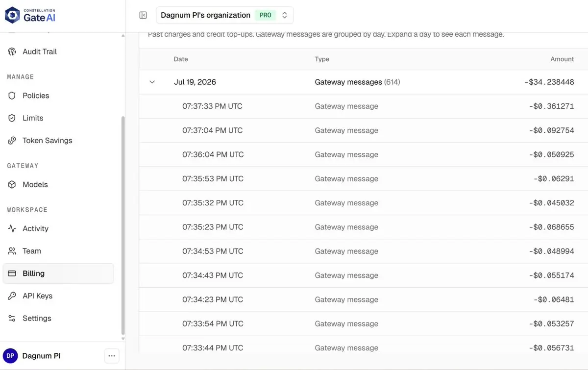The height and width of the screenshot is (370, 588).
Task: Click the Models cube icon
Action: coord(12,185)
